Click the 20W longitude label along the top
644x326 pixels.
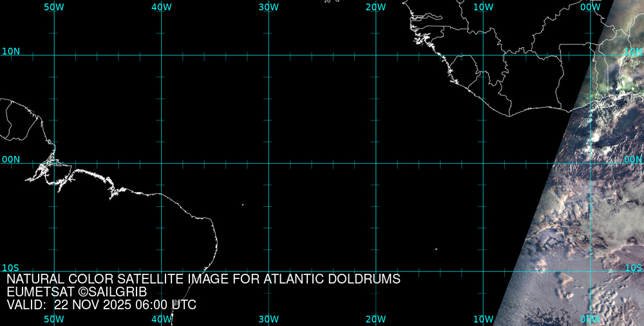(x=375, y=6)
